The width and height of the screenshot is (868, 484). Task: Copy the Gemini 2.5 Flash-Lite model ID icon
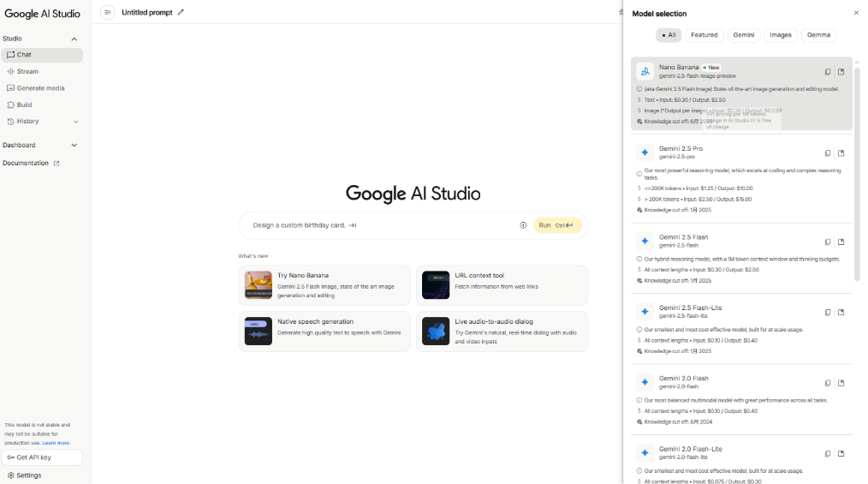(x=828, y=313)
